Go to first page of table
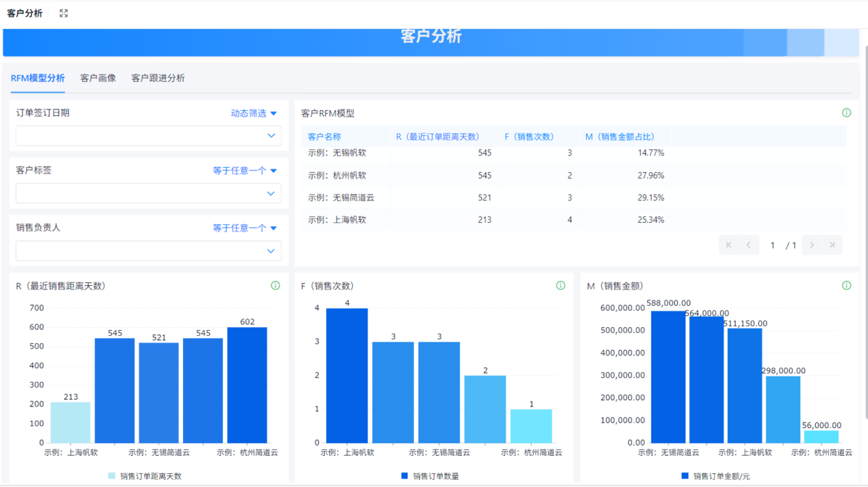Viewport: 868px width, 487px height. pyautogui.click(x=728, y=245)
